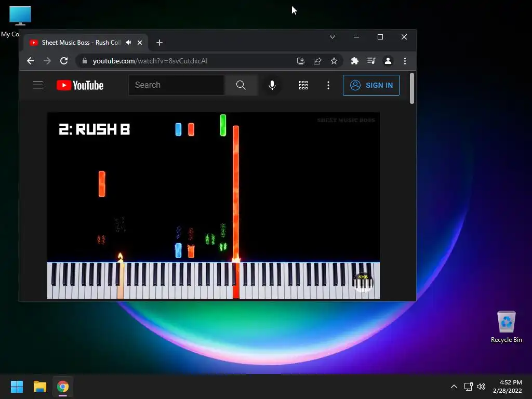Bookmark this tab with the star icon
The height and width of the screenshot is (399, 532).
[334, 61]
